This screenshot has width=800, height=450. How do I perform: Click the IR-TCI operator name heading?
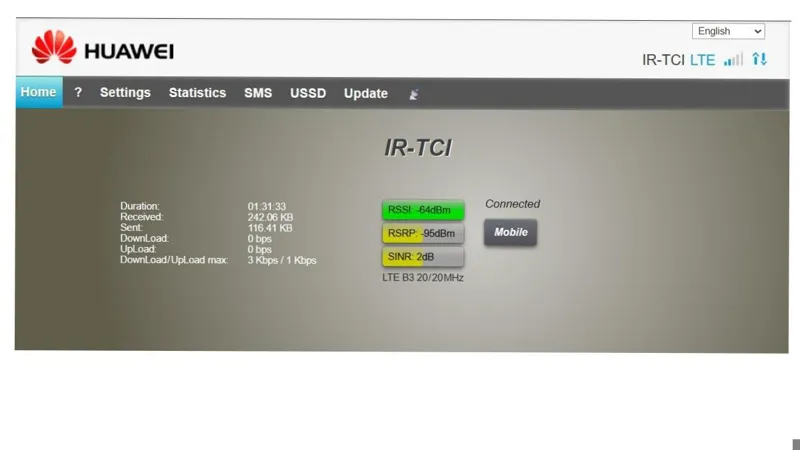click(418, 148)
